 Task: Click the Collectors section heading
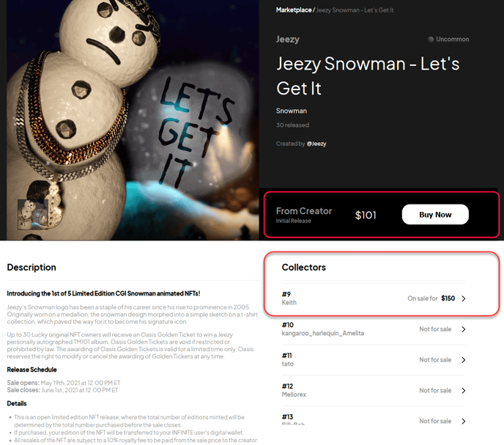pyautogui.click(x=304, y=267)
